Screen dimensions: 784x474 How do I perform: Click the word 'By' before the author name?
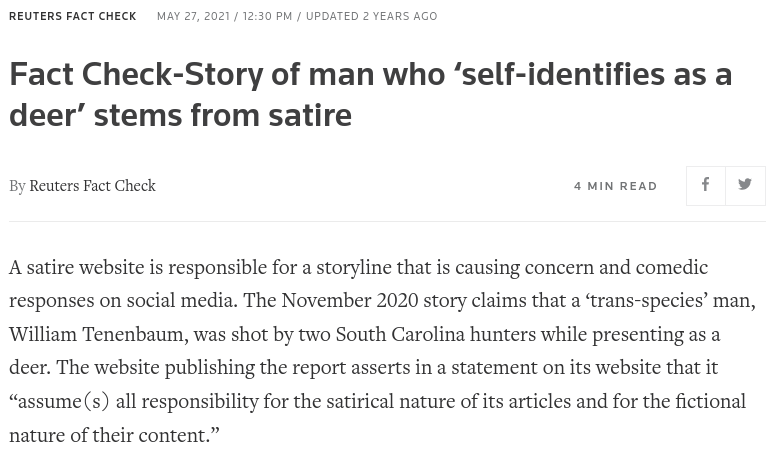[17, 186]
